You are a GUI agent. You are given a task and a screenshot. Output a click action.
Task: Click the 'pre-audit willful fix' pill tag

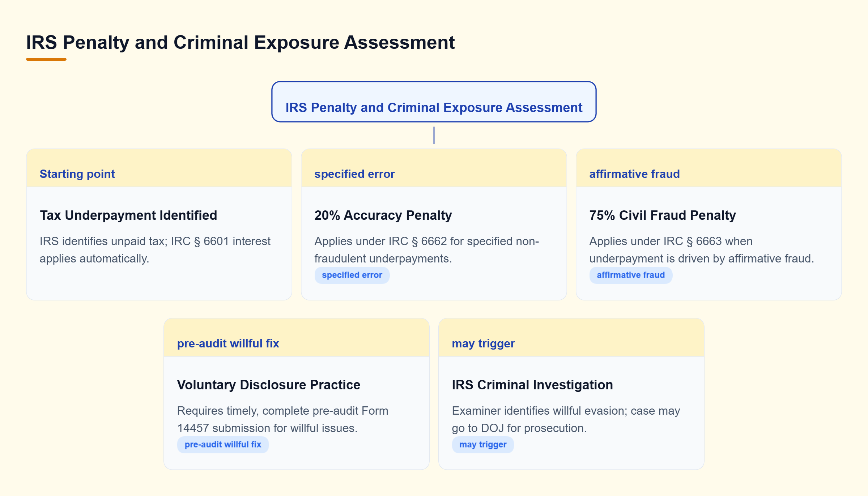tap(223, 445)
